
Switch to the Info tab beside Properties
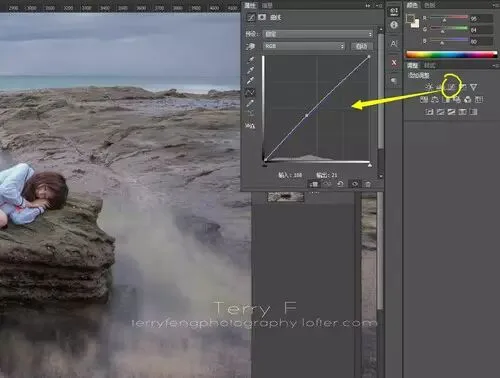[267, 5]
